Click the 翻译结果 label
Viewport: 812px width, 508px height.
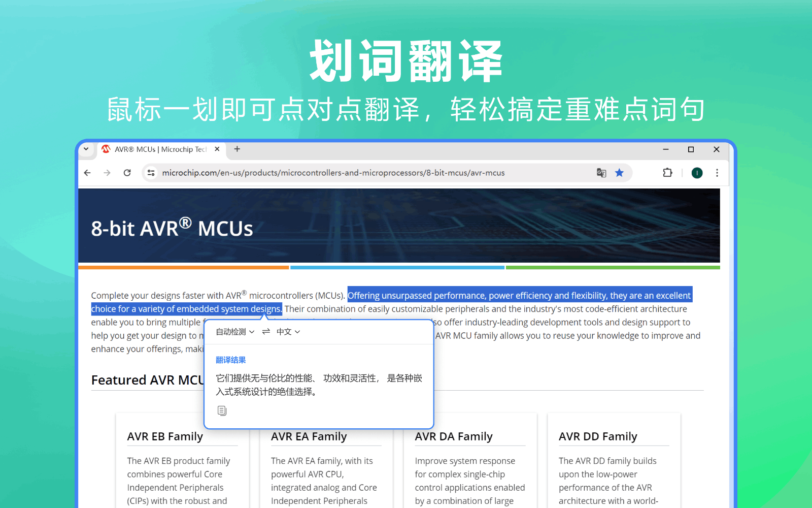point(231,360)
